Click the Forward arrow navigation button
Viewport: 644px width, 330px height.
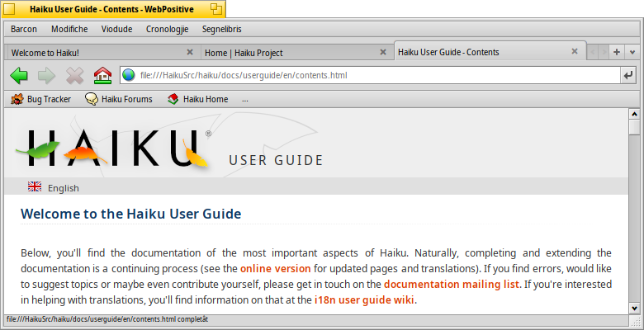click(46, 76)
